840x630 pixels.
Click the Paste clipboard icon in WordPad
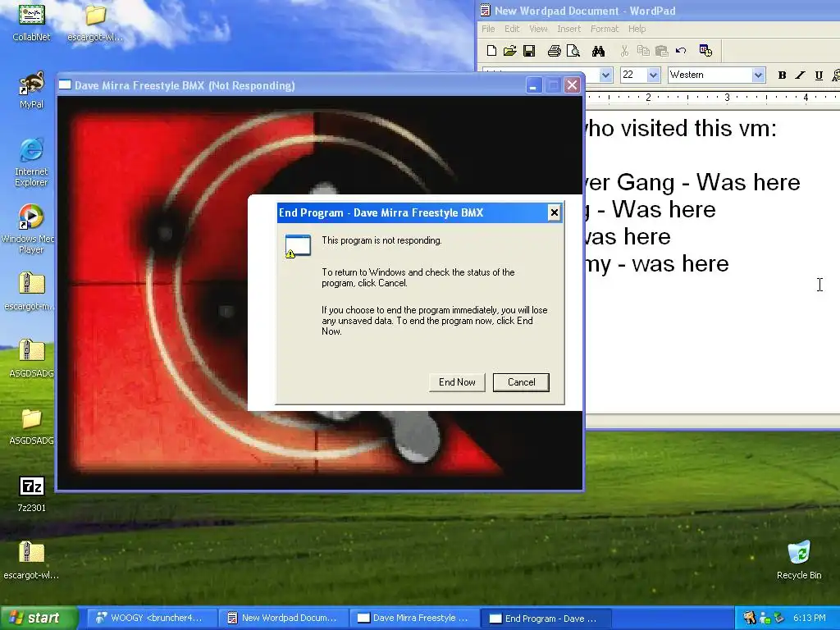[x=662, y=51]
